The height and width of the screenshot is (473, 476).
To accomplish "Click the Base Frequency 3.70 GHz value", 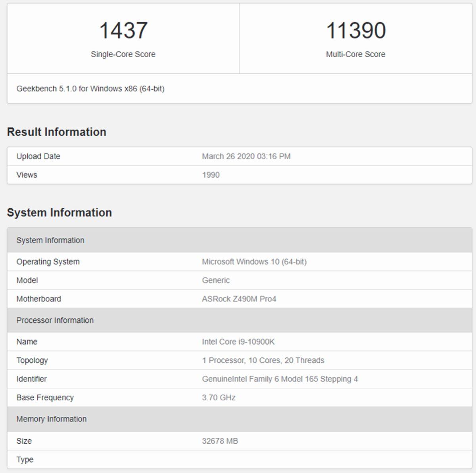I will 219,398.
